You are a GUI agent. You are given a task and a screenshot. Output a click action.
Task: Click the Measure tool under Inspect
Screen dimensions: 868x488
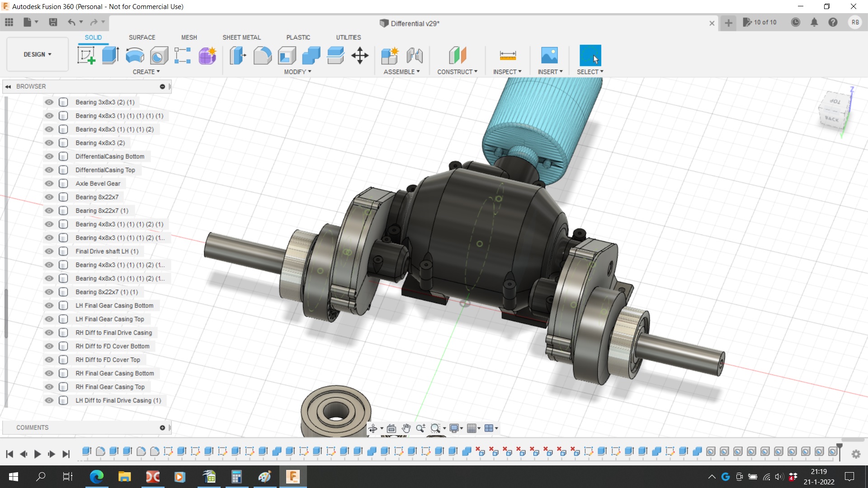click(x=507, y=56)
